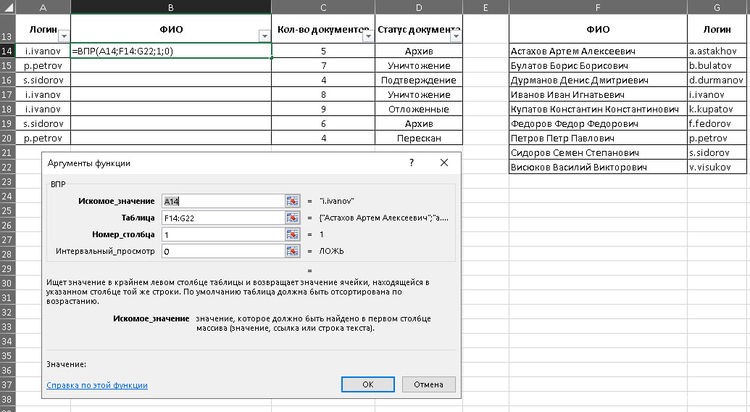Select column F header
This screenshot has width=750, height=412.
click(x=598, y=7)
